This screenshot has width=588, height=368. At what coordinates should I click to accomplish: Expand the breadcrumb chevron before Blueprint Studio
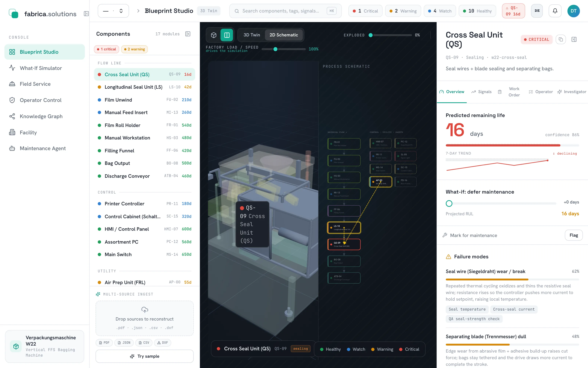[x=138, y=11]
